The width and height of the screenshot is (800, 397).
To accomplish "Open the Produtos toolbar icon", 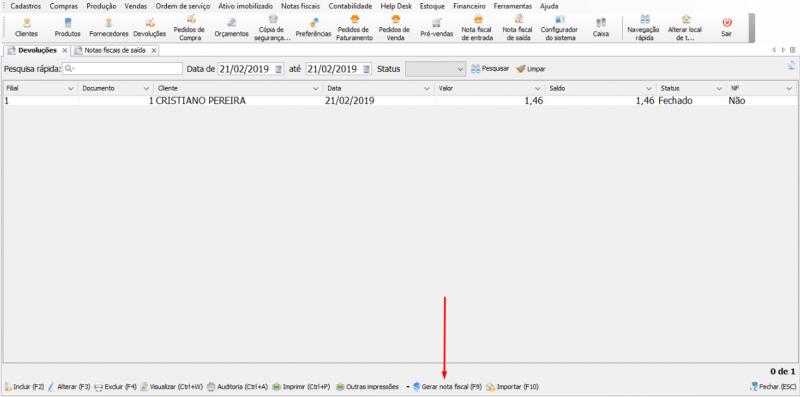I will (x=67, y=28).
